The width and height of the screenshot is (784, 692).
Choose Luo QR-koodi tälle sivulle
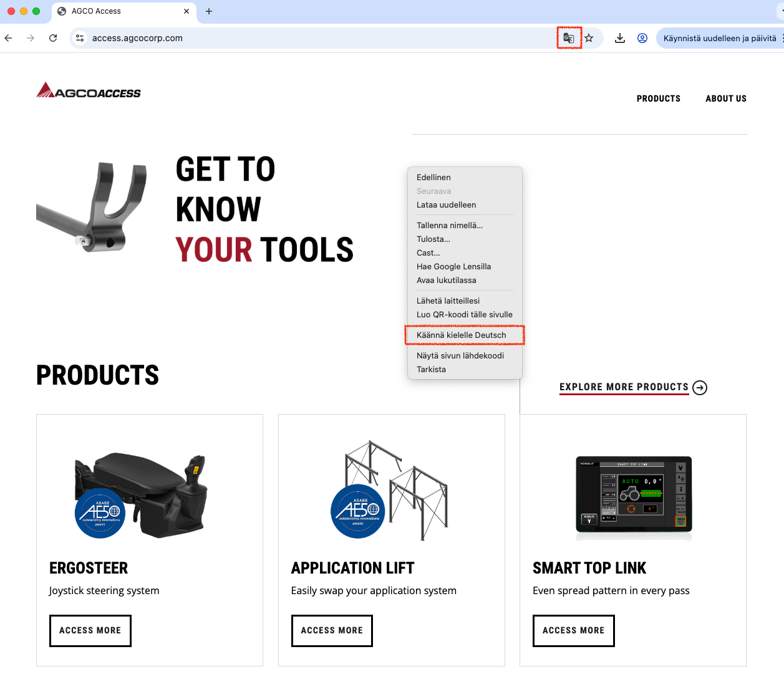click(465, 315)
